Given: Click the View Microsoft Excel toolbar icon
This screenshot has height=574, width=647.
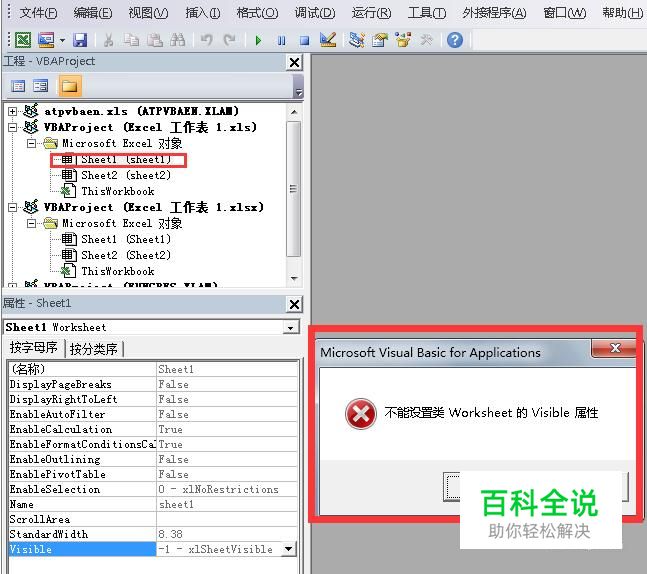Looking at the screenshot, I should (23, 40).
